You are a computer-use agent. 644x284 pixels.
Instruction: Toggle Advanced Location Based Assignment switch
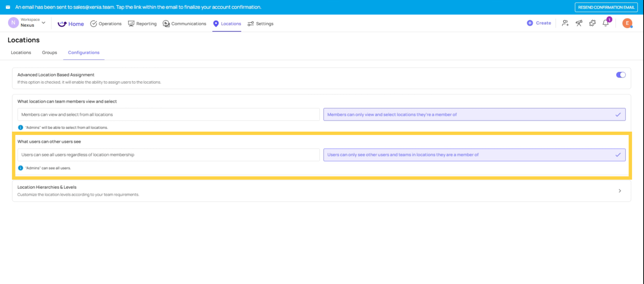621,75
